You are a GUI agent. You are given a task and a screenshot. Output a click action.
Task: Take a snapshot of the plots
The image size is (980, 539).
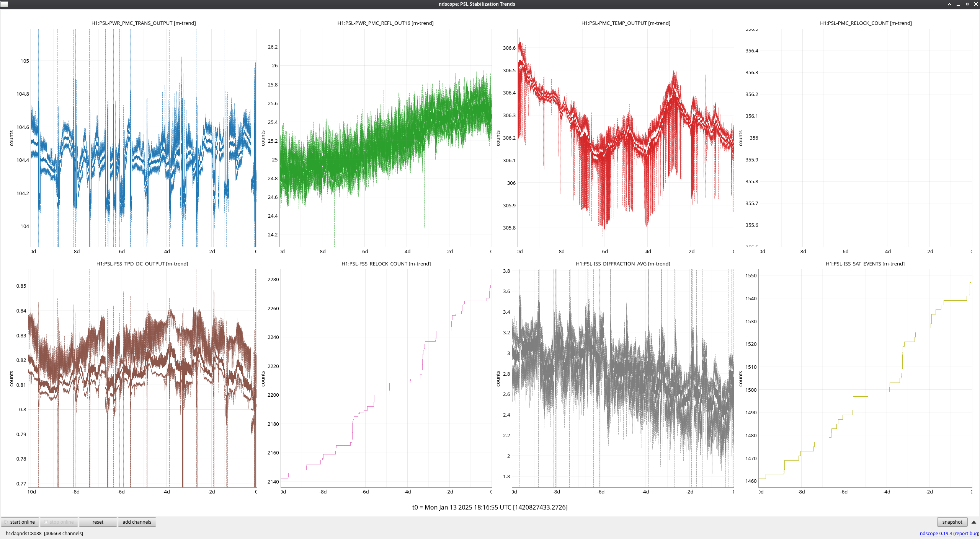coord(952,522)
